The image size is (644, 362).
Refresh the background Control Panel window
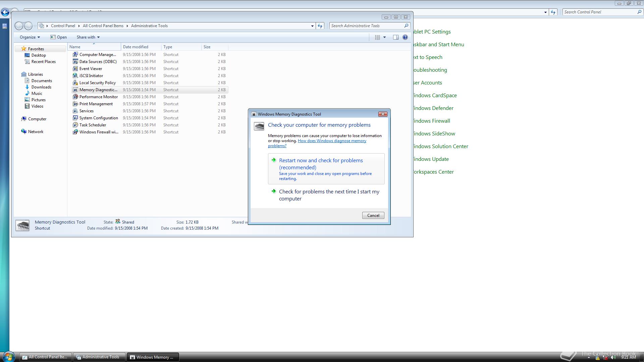point(553,12)
